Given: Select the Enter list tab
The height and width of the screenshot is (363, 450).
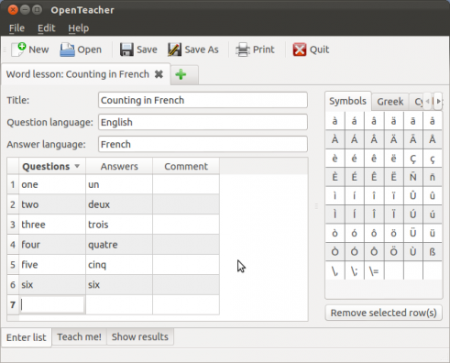Looking at the screenshot, I should pos(26,337).
